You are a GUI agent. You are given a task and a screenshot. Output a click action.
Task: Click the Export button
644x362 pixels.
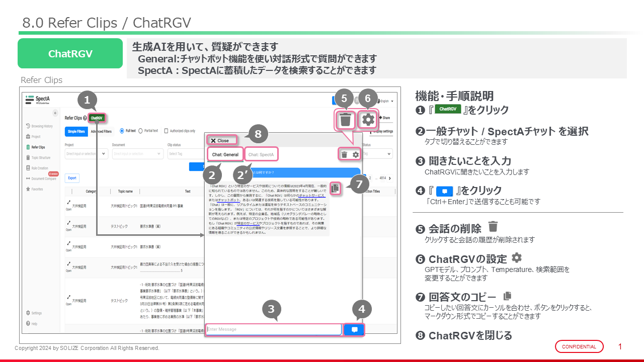click(x=72, y=178)
